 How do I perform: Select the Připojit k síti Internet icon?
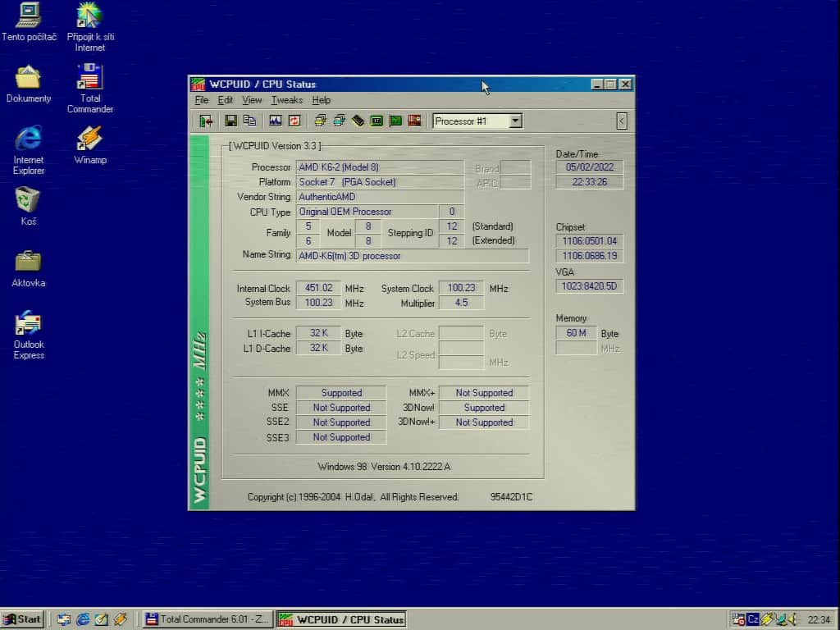90,27
